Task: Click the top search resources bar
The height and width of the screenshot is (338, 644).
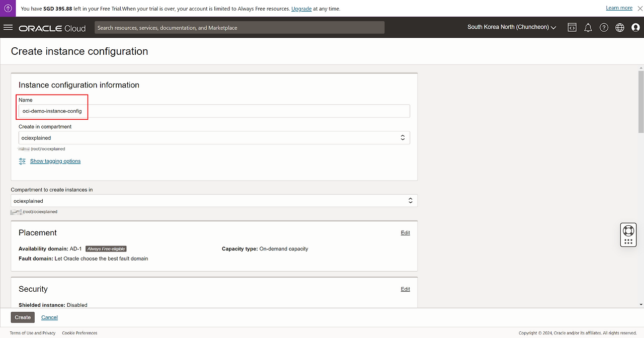Action: coord(239,28)
